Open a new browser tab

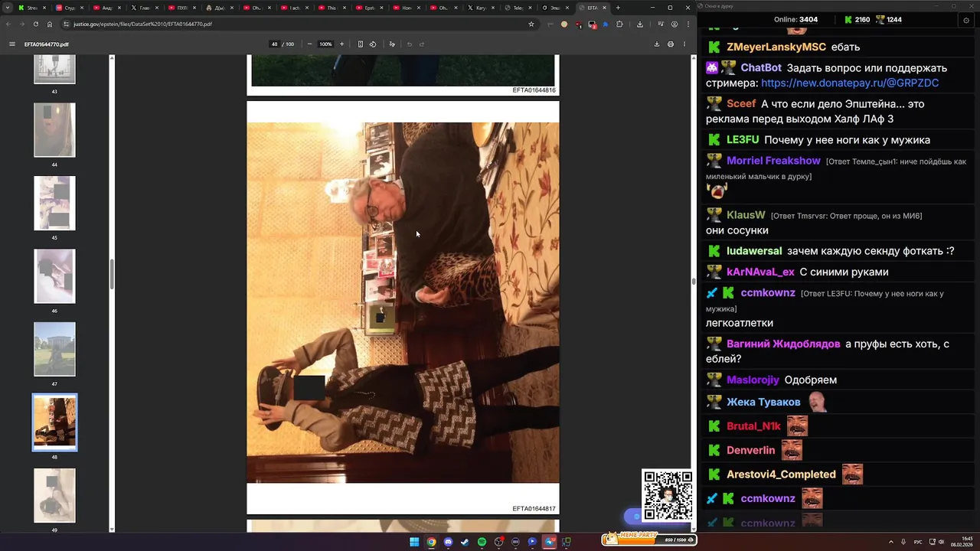pyautogui.click(x=618, y=8)
